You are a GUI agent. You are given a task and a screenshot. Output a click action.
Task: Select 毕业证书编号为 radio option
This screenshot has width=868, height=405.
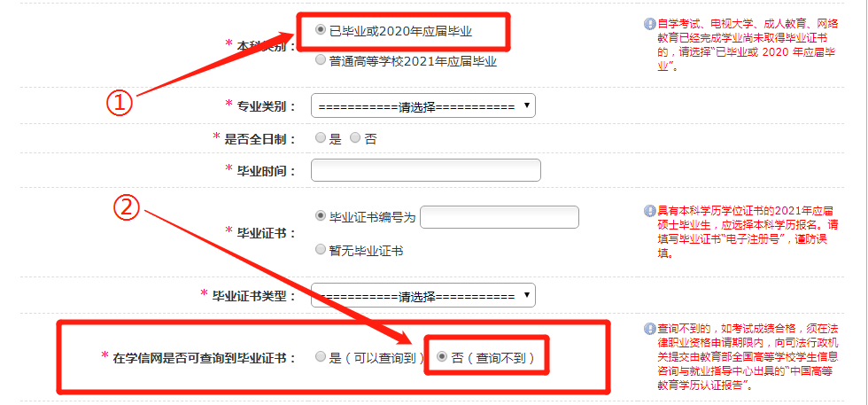pyautogui.click(x=320, y=216)
